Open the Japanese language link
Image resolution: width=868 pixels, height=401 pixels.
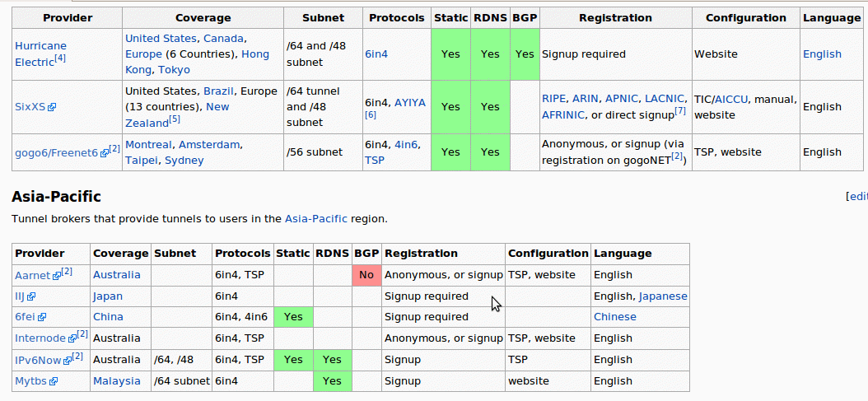tap(663, 296)
